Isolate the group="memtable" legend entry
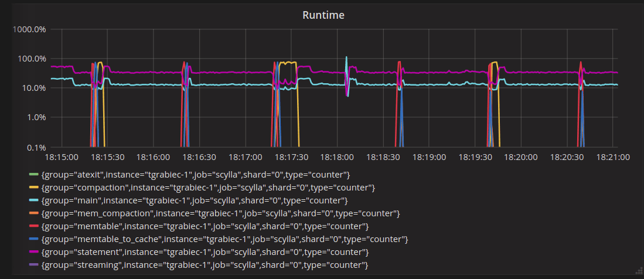The image size is (644, 279). pyautogui.click(x=205, y=226)
